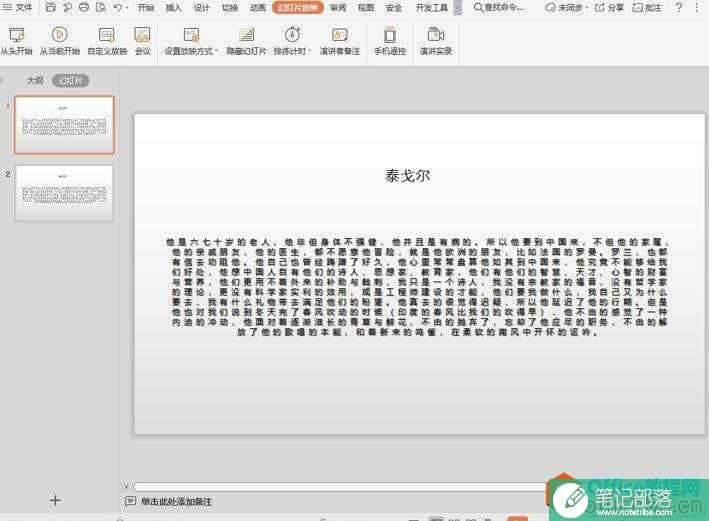This screenshot has height=521, width=709.
Task: Add a new slide with plus icon
Action: click(55, 500)
